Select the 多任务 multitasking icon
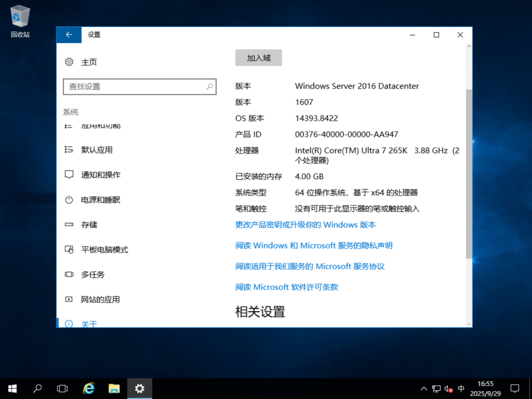 [x=69, y=274]
